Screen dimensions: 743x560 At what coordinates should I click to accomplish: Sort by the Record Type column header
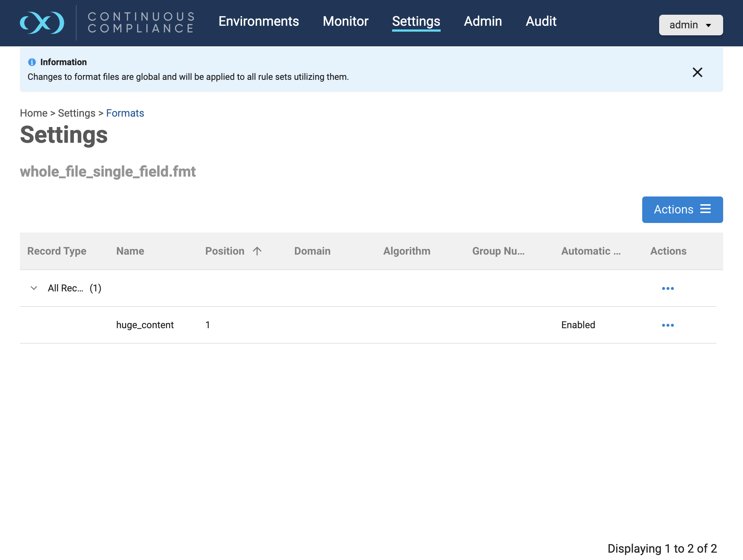pyautogui.click(x=57, y=251)
